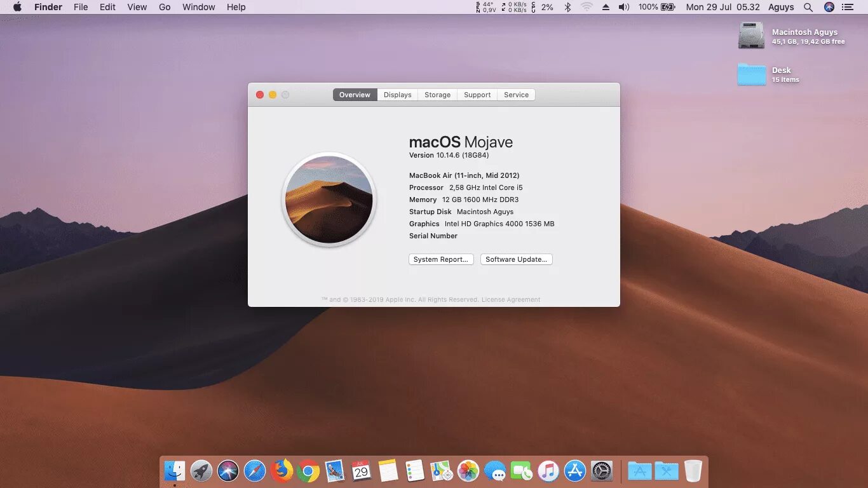The image size is (868, 488).
Task: Open the License Agreement link
Action: (511, 299)
